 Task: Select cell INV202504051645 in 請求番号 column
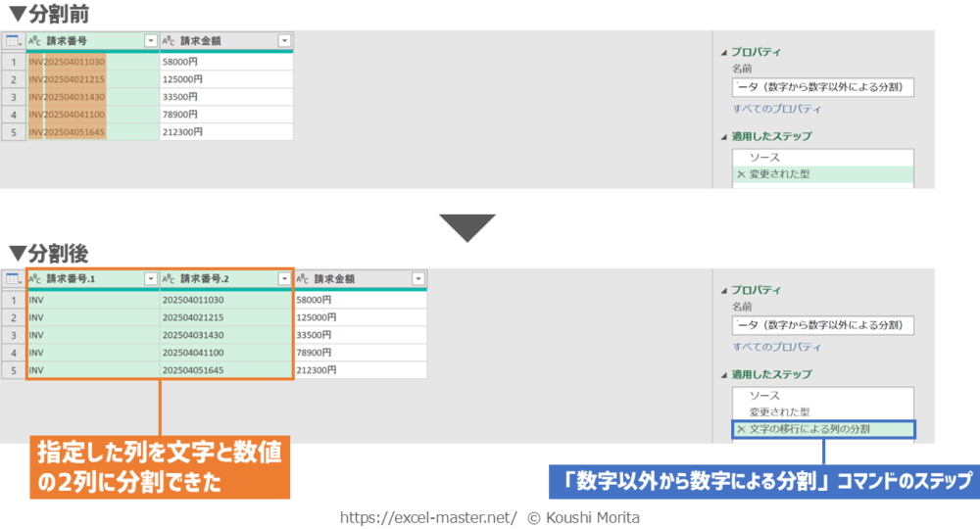[67, 132]
